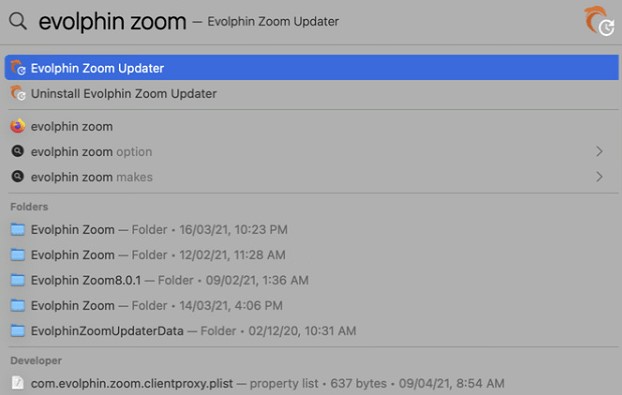Search the web for evolphin zoom in Firefox
The height and width of the screenshot is (395, 622).
click(x=311, y=126)
